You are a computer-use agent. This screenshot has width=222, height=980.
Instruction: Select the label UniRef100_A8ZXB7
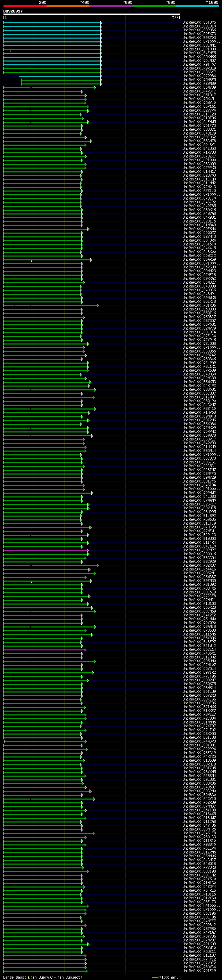tap(199, 565)
